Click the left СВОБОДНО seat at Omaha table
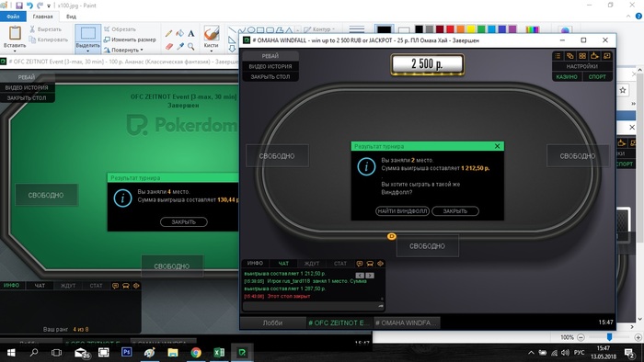The height and width of the screenshot is (362, 644). (277, 156)
